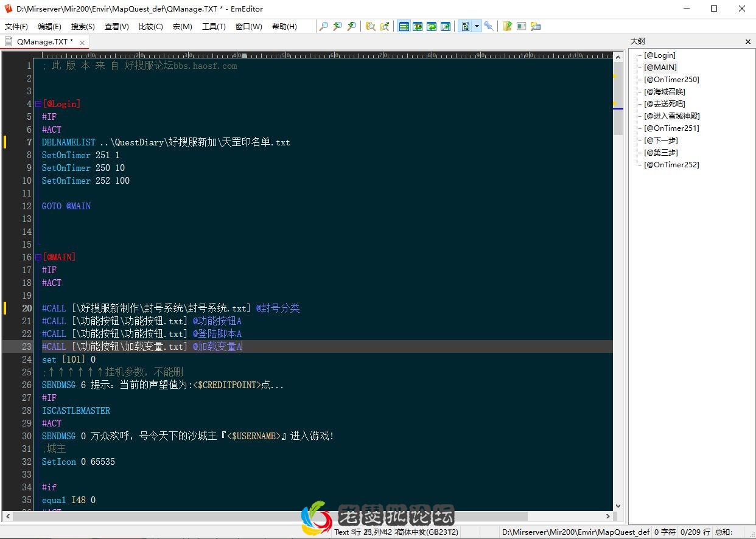Click the SetOnTimer 252 100 line
Screen dimensions: 756x539
[86, 181]
